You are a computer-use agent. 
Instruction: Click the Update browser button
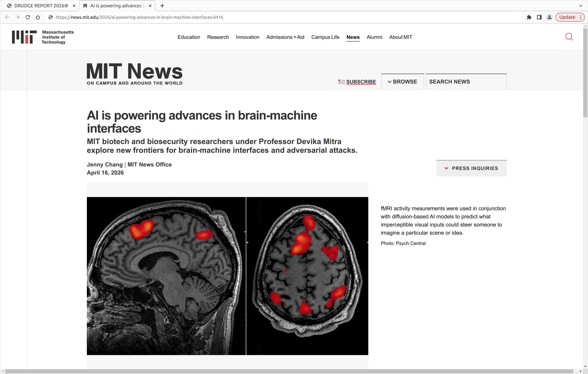coord(567,17)
